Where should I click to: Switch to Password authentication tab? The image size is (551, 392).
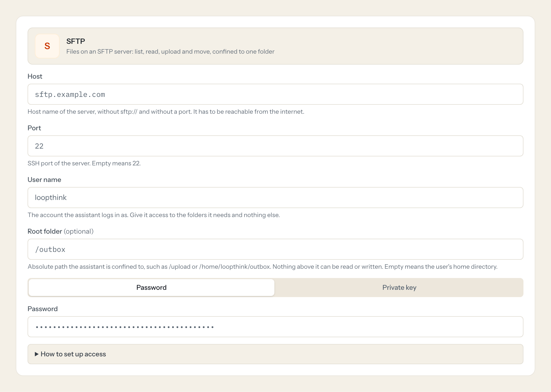click(x=152, y=288)
